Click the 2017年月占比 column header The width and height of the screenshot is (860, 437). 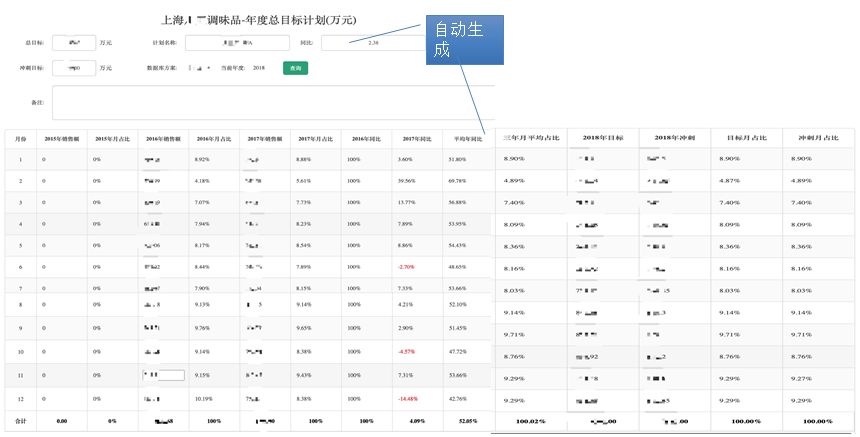click(x=315, y=139)
